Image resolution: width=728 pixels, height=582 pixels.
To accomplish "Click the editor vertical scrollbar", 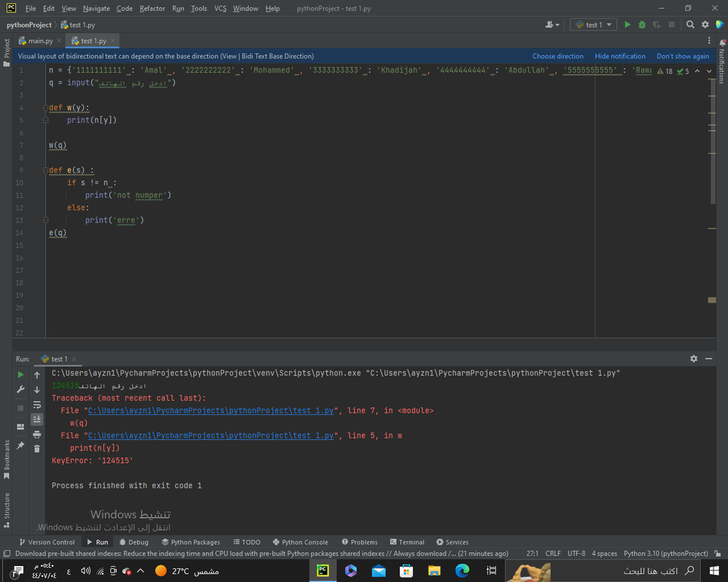I will click(712, 142).
